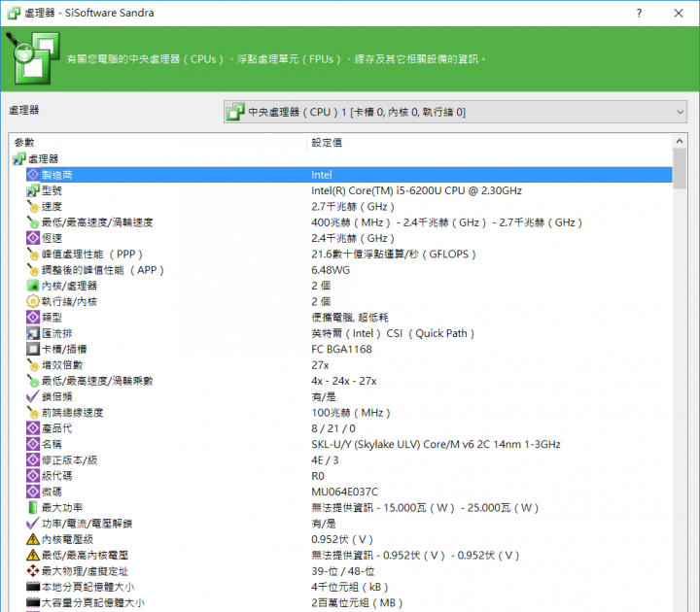Click the icon beside 峰值處理性能 (PPP)
Image resolution: width=700 pixels, height=612 pixels.
tap(33, 255)
